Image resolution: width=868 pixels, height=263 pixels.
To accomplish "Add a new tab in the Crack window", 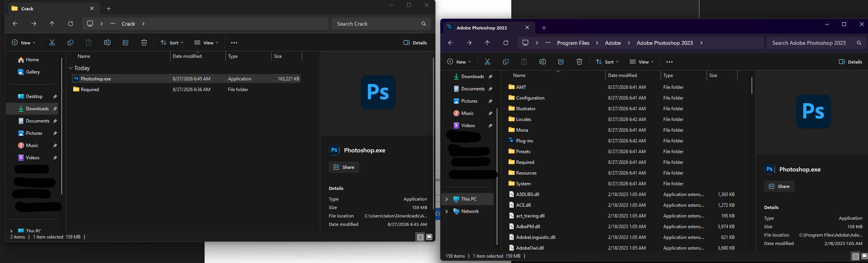I will pos(109,8).
